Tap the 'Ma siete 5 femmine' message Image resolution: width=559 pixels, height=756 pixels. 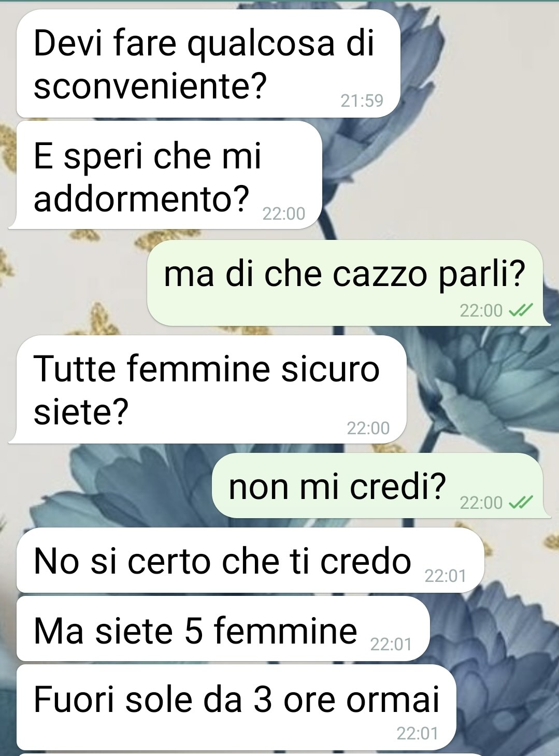click(223, 629)
